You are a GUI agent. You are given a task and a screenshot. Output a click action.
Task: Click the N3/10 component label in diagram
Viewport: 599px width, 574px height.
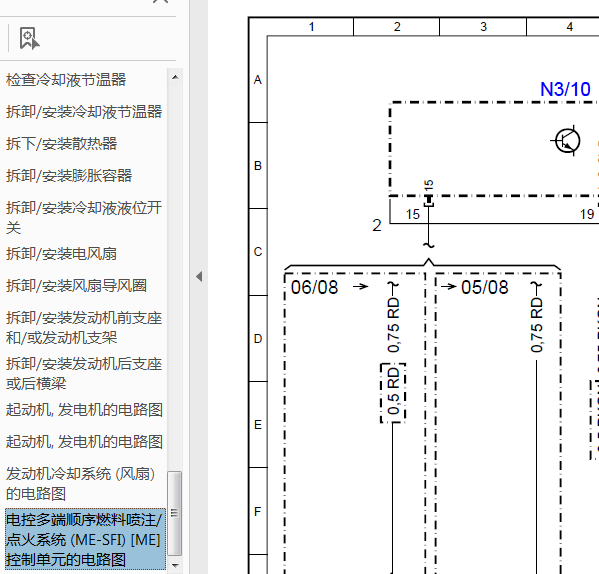click(565, 89)
